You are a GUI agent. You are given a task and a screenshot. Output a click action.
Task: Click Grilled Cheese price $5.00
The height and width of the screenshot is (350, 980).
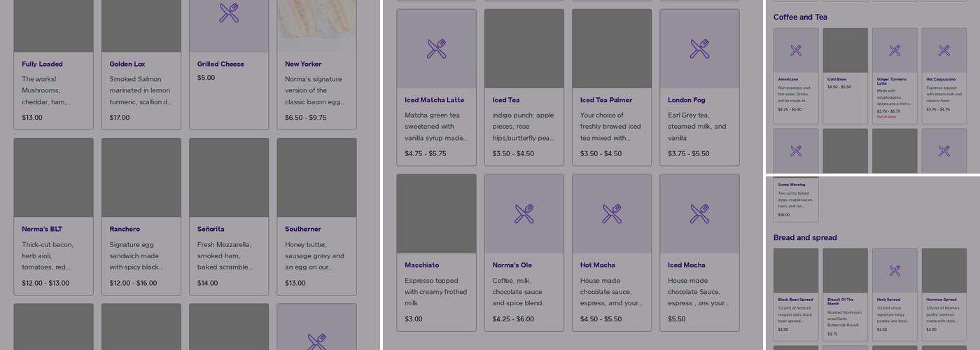point(206,78)
